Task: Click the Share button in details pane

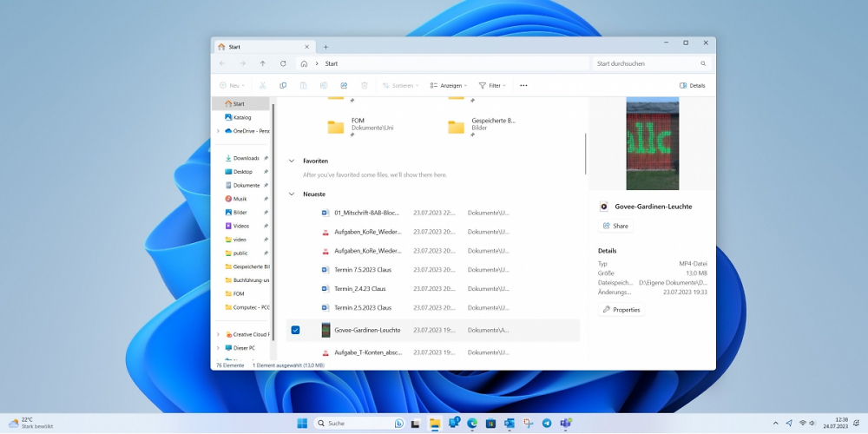Action: 615,226
